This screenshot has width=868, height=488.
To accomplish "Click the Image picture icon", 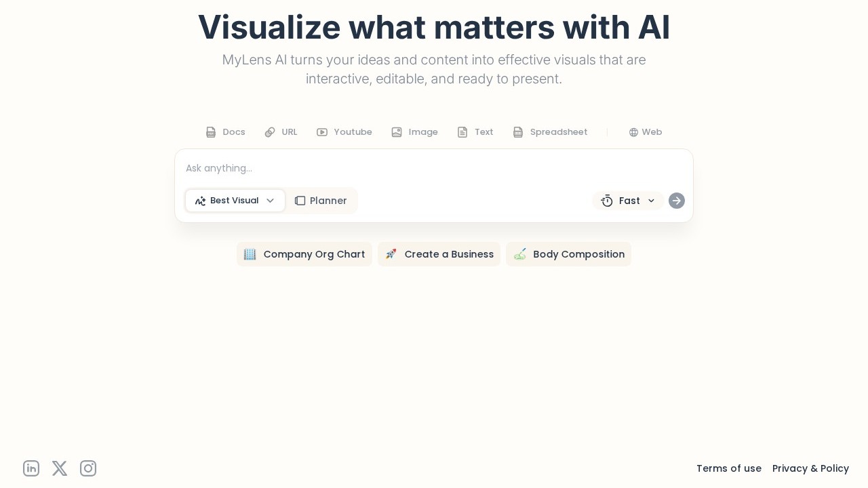I will [397, 132].
